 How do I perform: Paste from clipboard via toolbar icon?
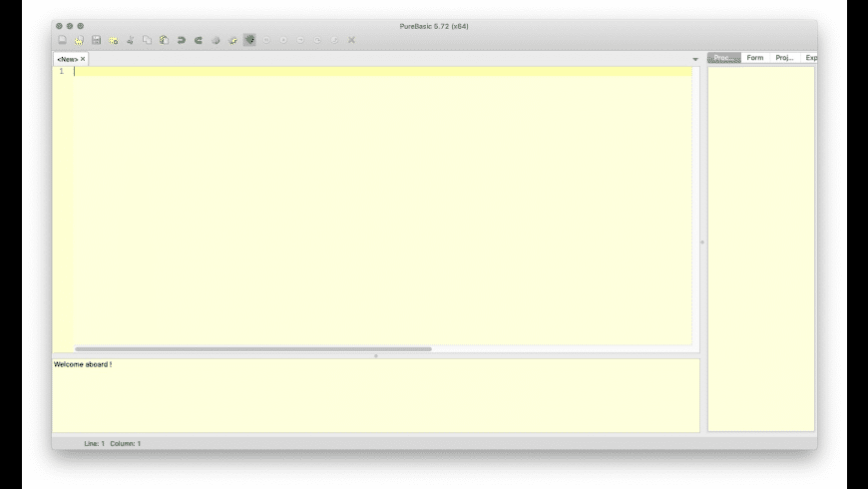coord(165,40)
